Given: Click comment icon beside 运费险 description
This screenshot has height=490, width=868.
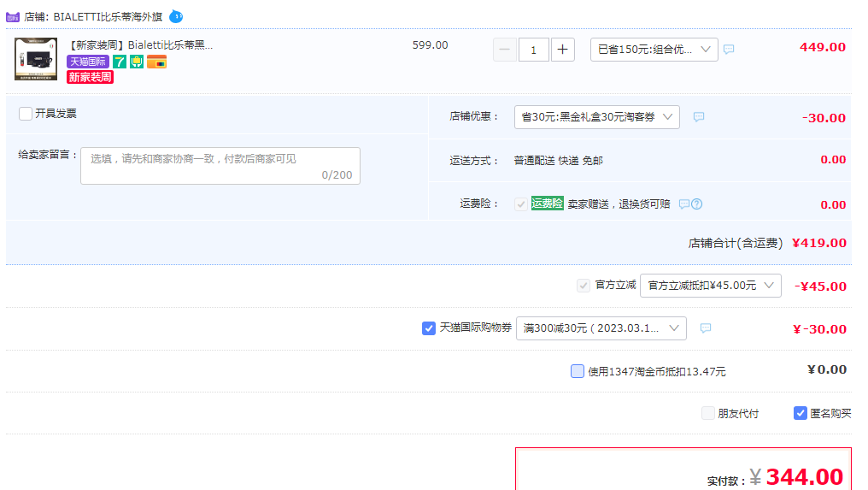Looking at the screenshot, I should tap(684, 204).
